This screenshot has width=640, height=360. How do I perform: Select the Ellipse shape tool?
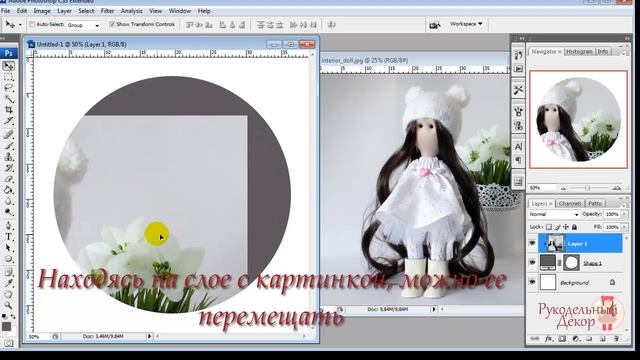(9, 259)
